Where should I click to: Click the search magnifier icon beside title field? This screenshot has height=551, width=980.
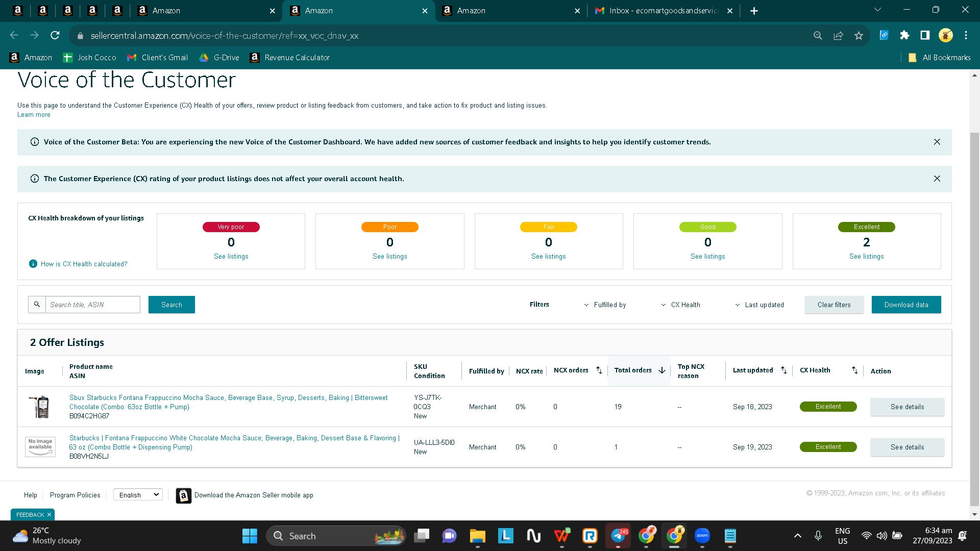(x=37, y=305)
